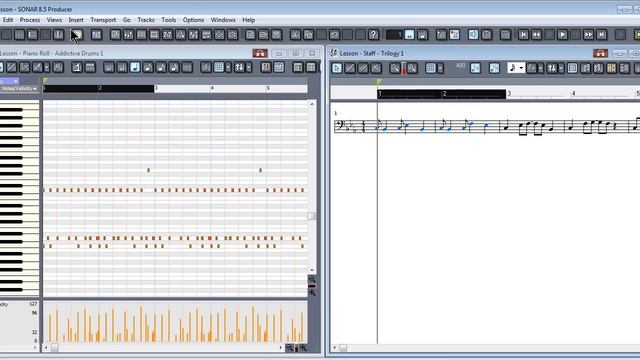This screenshot has height=360, width=640.
Task: Select the arrow Select tool in Staff view
Action: coord(337,68)
